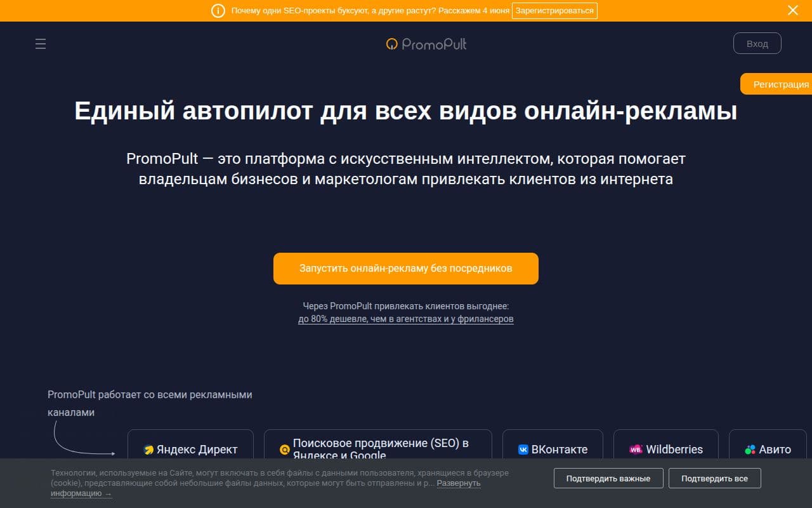Open the hamburger menu

click(41, 44)
